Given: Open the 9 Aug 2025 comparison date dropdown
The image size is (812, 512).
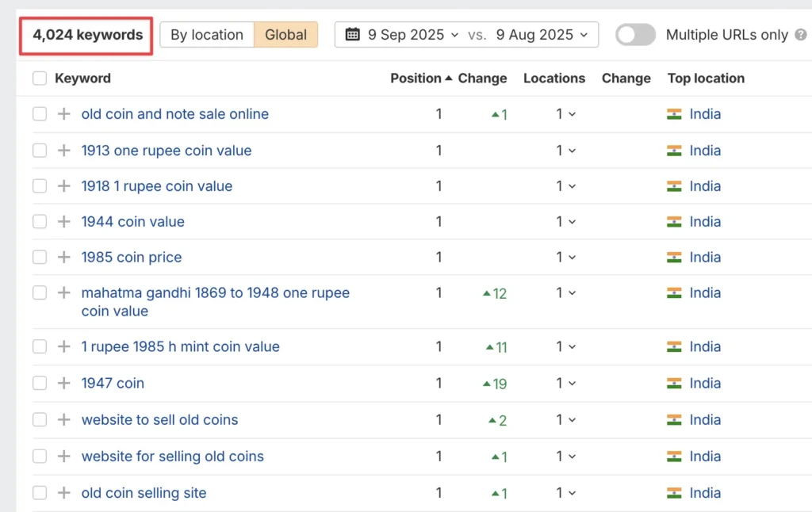Looking at the screenshot, I should (542, 35).
